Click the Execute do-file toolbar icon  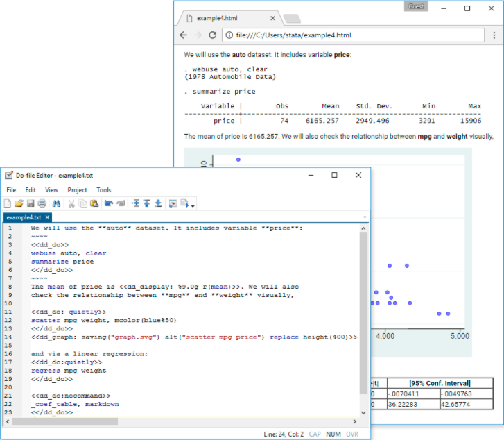click(x=184, y=203)
